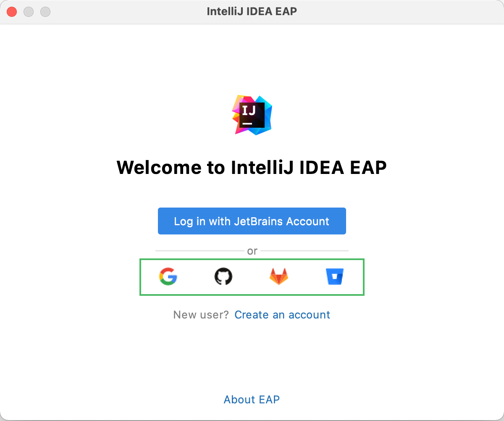Pick GitHub to authenticate your account
The image size is (504, 421).
pos(223,276)
